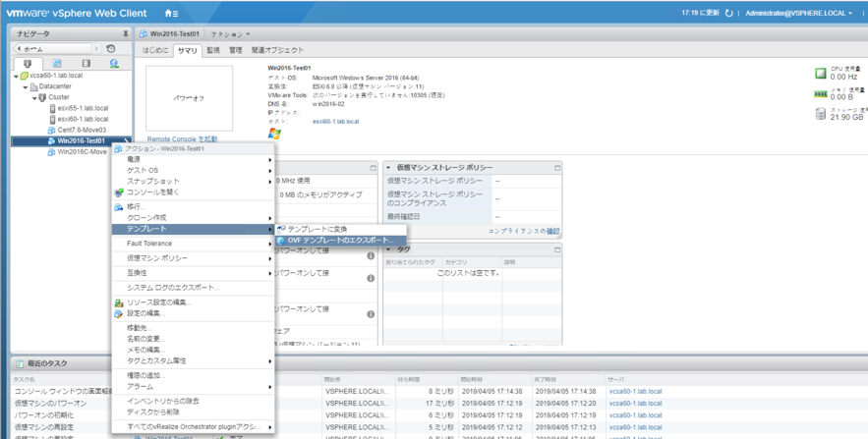The width and height of the screenshot is (868, 439).
Task: Open host link esxi60-1.lab.local in summary
Action: [x=335, y=121]
